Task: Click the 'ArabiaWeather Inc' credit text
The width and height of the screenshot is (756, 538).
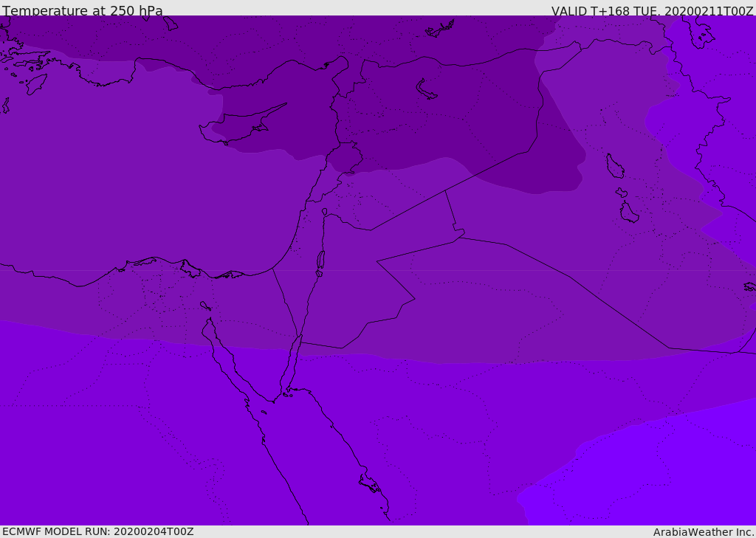Action: pos(704,532)
